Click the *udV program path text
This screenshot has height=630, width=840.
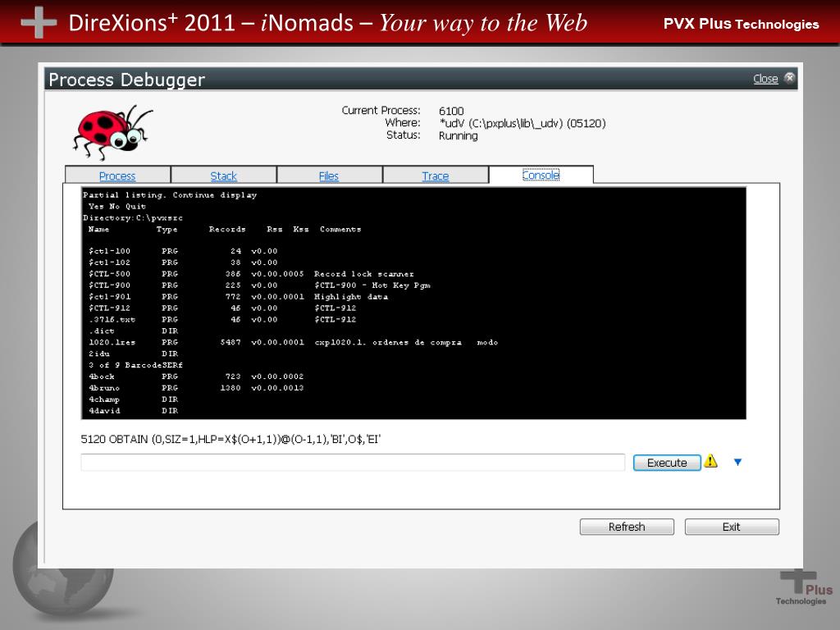[522, 123]
